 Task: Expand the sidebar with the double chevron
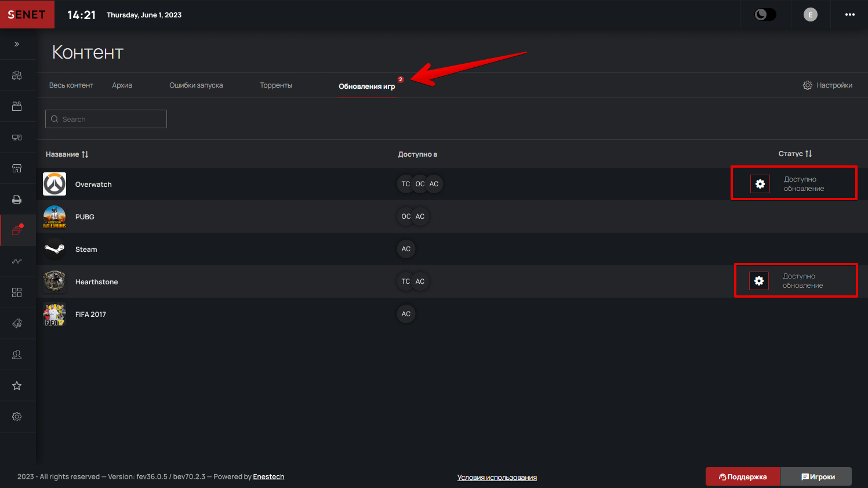click(x=17, y=44)
